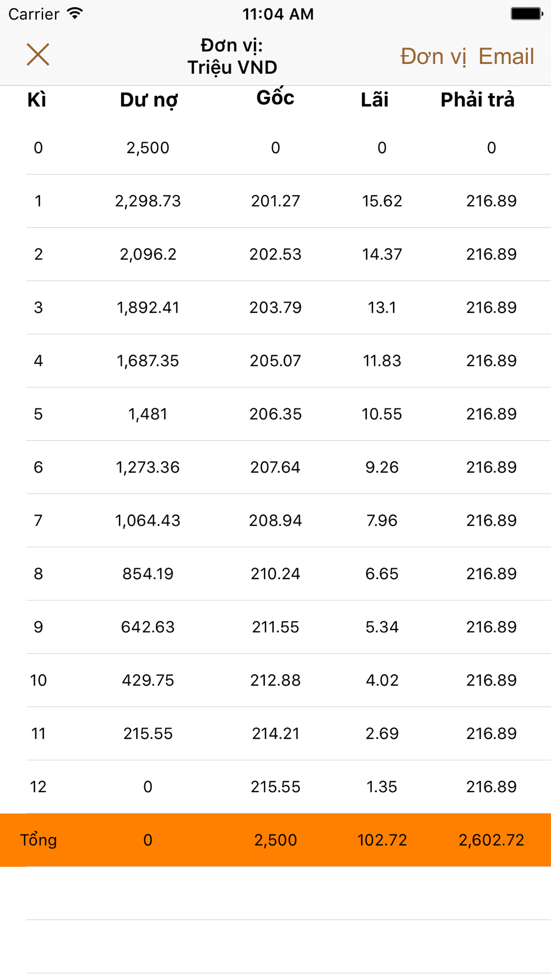This screenshot has width=551, height=980.
Task: Tap the Wi-Fi icon in the status bar
Action: click(74, 14)
